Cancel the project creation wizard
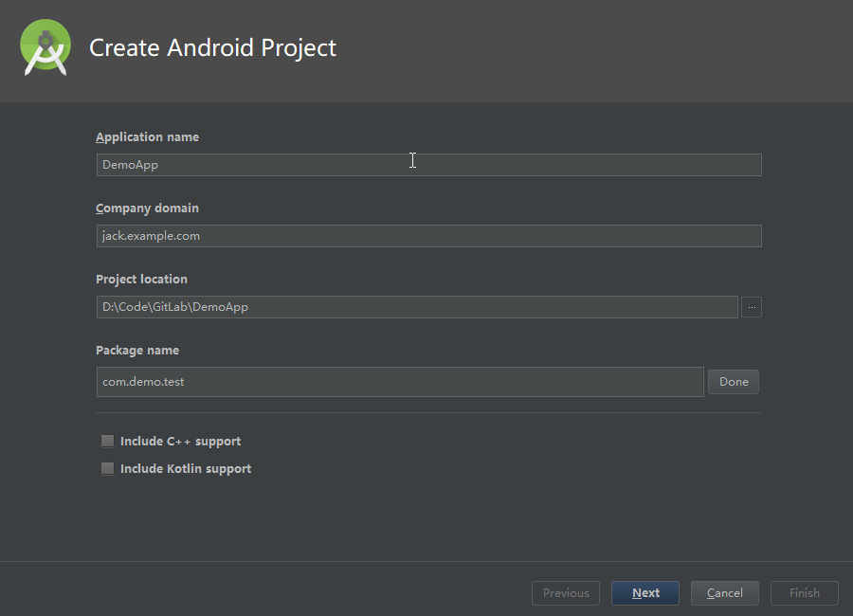 [x=725, y=593]
